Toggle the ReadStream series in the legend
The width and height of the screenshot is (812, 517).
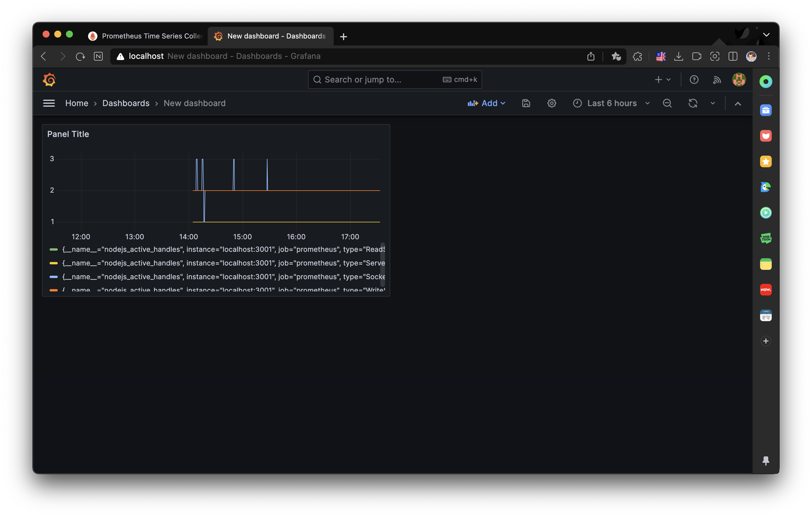pos(223,249)
